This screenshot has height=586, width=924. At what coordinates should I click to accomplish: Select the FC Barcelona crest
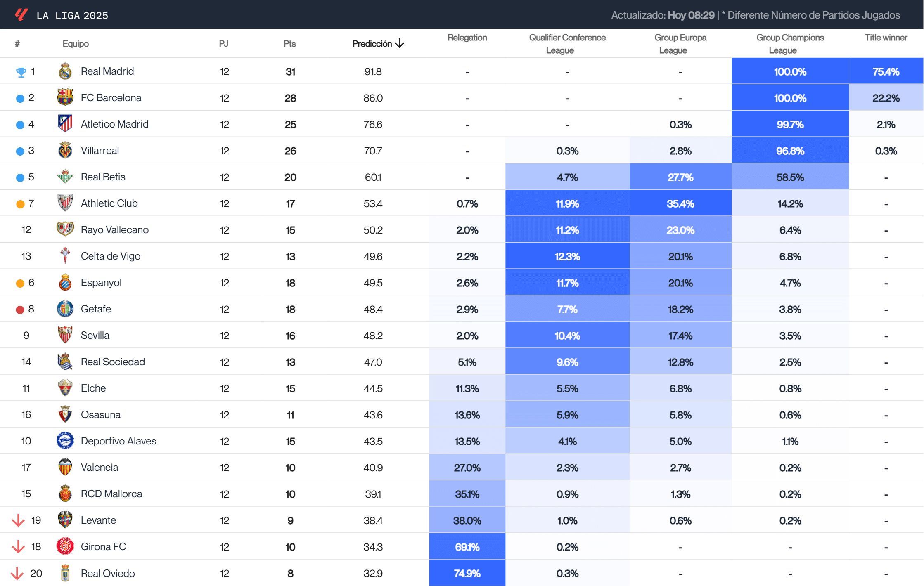[x=65, y=97]
